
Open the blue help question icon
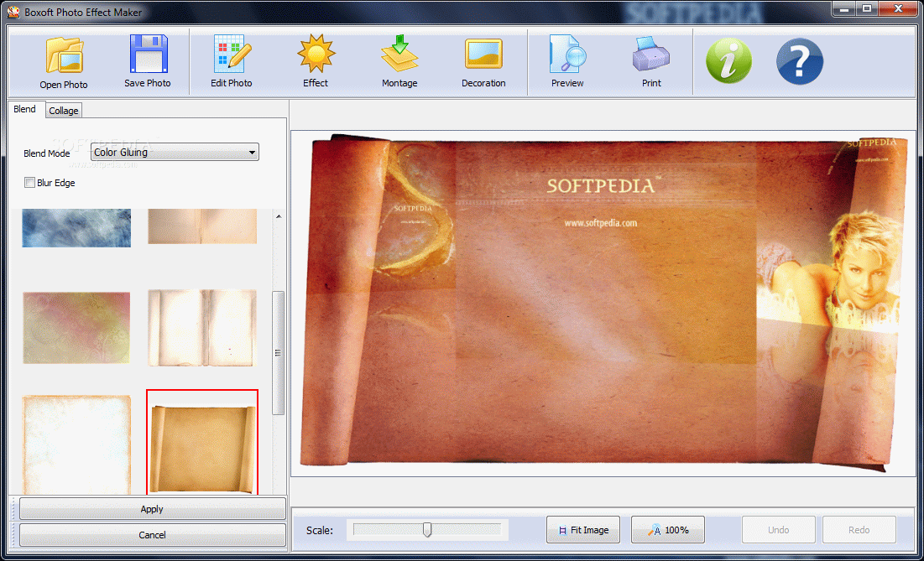tap(800, 61)
